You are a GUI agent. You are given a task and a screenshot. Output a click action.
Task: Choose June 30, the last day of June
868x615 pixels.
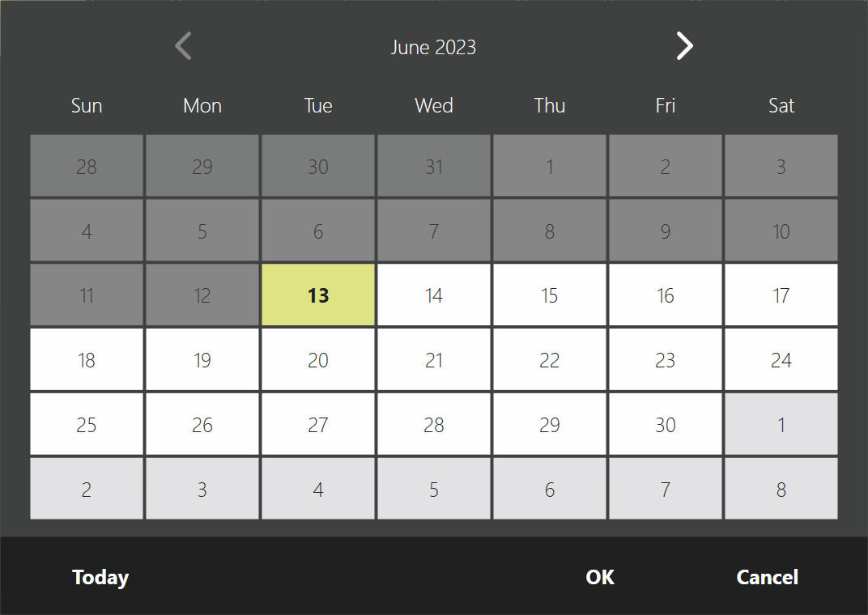[665, 424]
